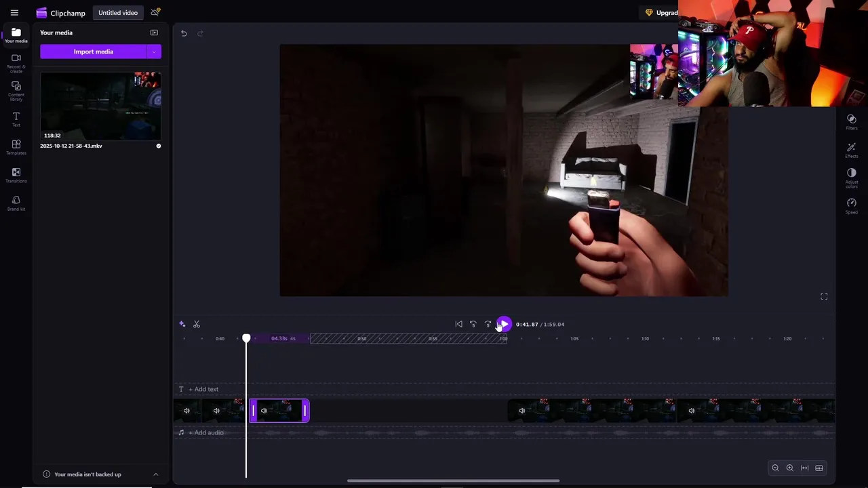Open the Content library tab
The height and width of the screenshot is (488, 868).
pos(16,91)
